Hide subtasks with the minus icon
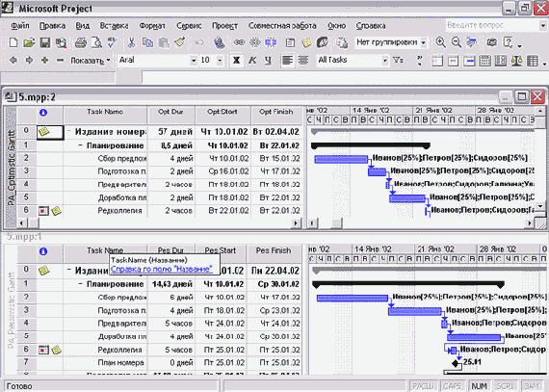549x392 pixels. (61, 61)
